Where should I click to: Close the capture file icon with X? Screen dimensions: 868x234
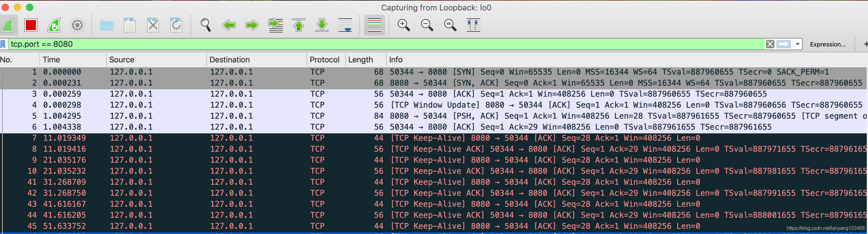153,25
